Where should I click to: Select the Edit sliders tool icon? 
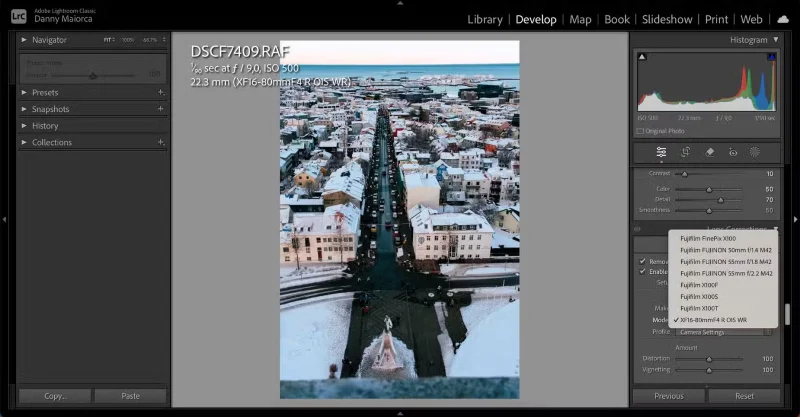point(661,152)
